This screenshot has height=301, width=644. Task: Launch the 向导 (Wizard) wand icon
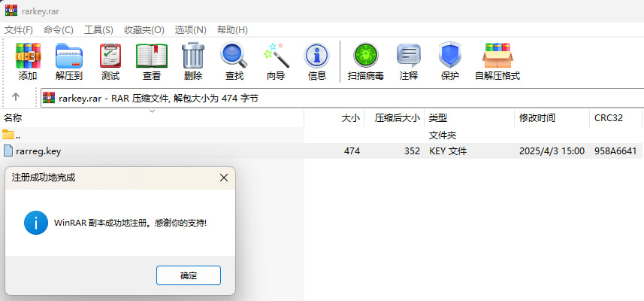click(276, 56)
